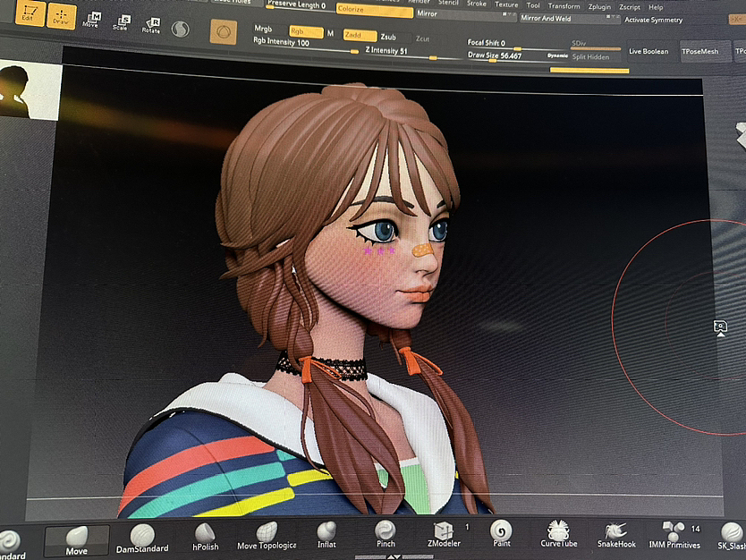Choose the ZModeler brush
The width and height of the screenshot is (746, 560).
pyautogui.click(x=444, y=534)
